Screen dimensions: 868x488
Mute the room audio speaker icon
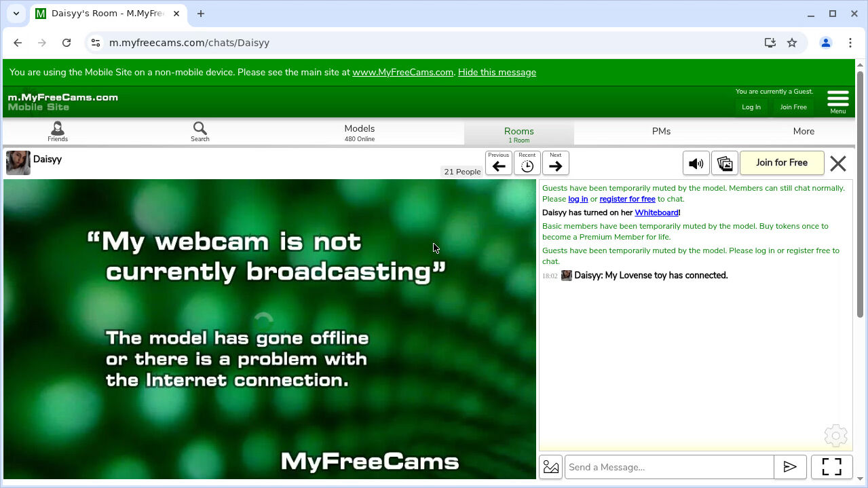click(x=696, y=164)
